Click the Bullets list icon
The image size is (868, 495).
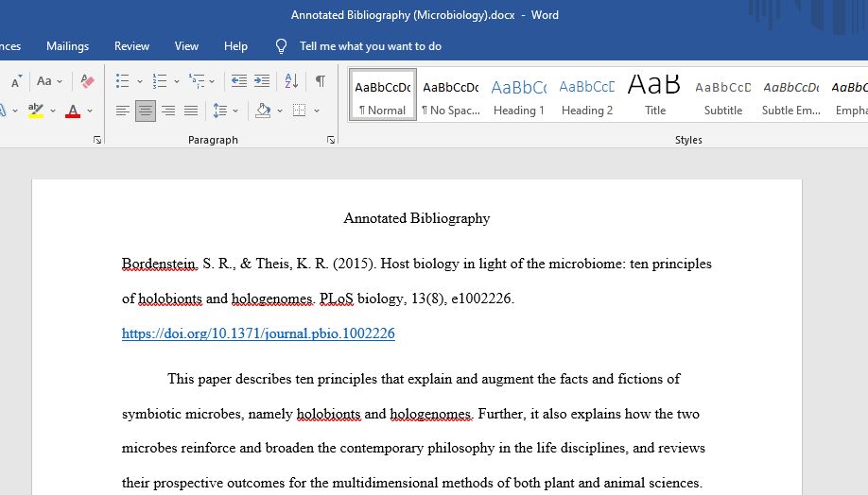[x=122, y=80]
